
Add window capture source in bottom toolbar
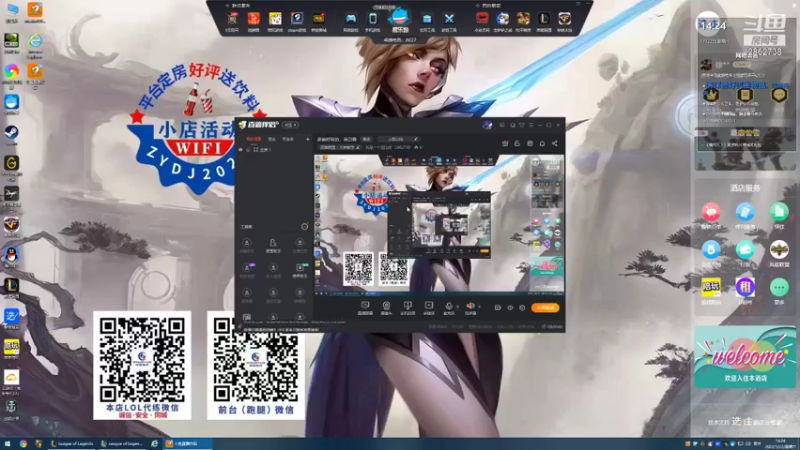[x=407, y=307]
